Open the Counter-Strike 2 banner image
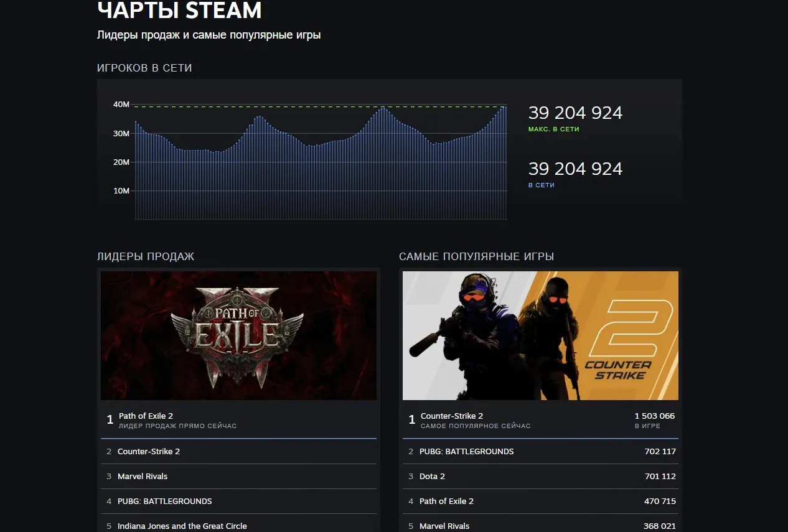This screenshot has height=532, width=788. coord(540,335)
